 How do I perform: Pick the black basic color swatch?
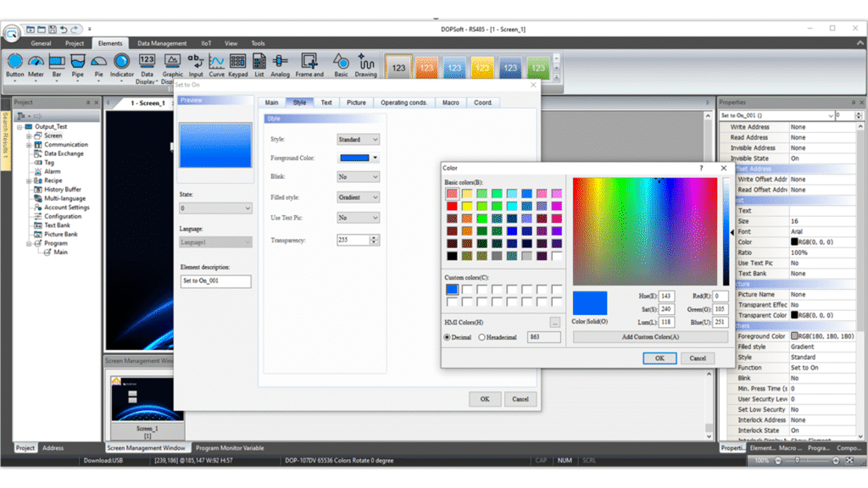click(452, 256)
